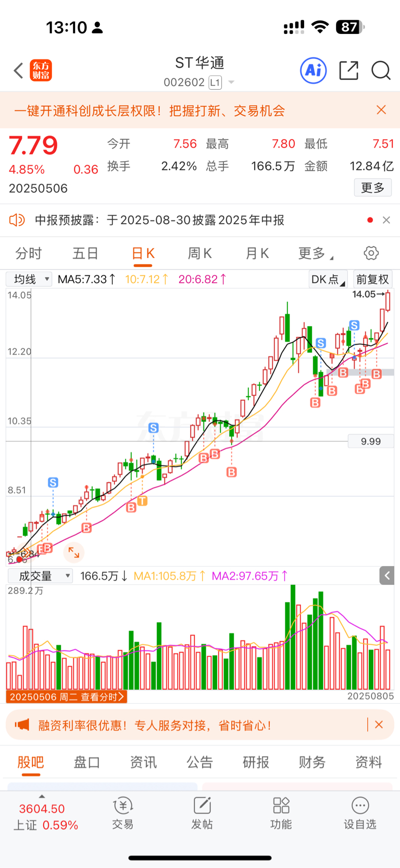The height and width of the screenshot is (868, 400).
Task: Tap the battery 87 status icon
Action: (351, 27)
